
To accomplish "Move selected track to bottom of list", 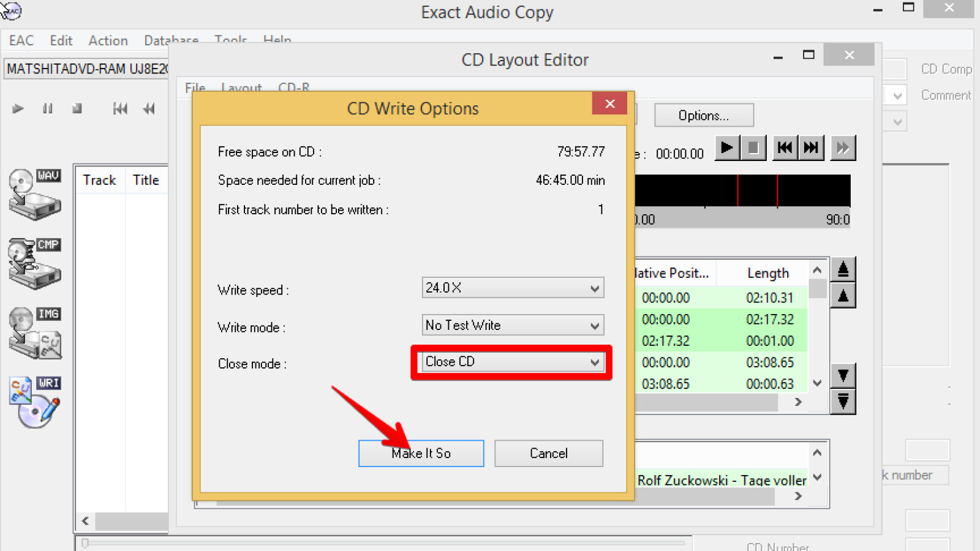I will pos(843,402).
